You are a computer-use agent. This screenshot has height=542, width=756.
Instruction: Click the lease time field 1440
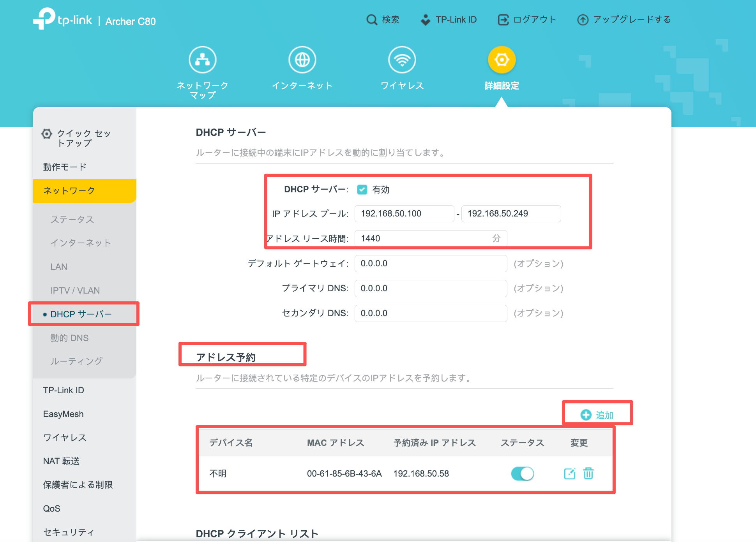pyautogui.click(x=431, y=239)
